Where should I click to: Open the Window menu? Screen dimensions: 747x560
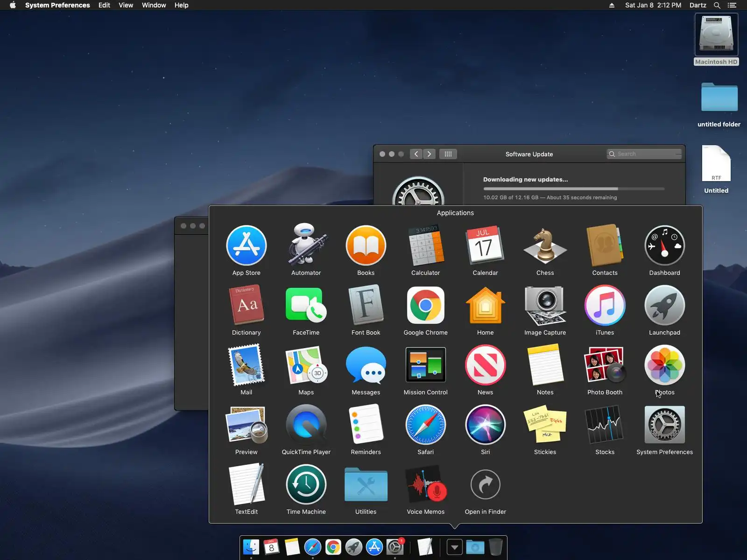pos(154,5)
